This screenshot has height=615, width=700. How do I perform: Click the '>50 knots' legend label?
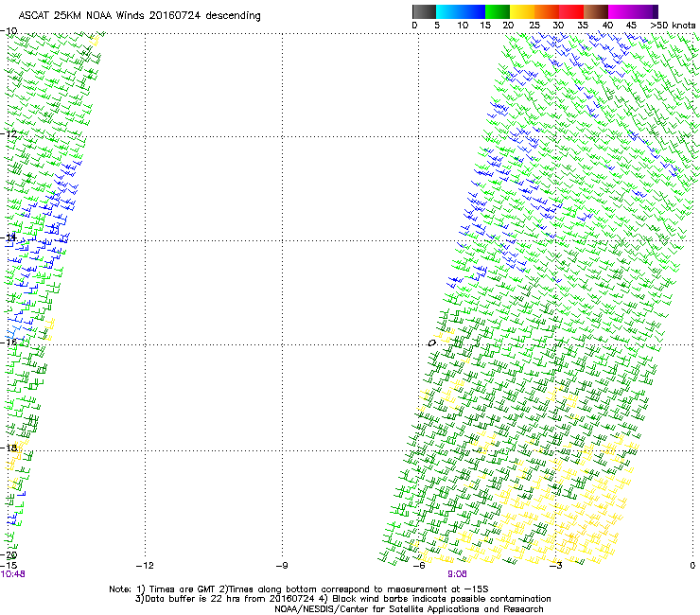673,25
